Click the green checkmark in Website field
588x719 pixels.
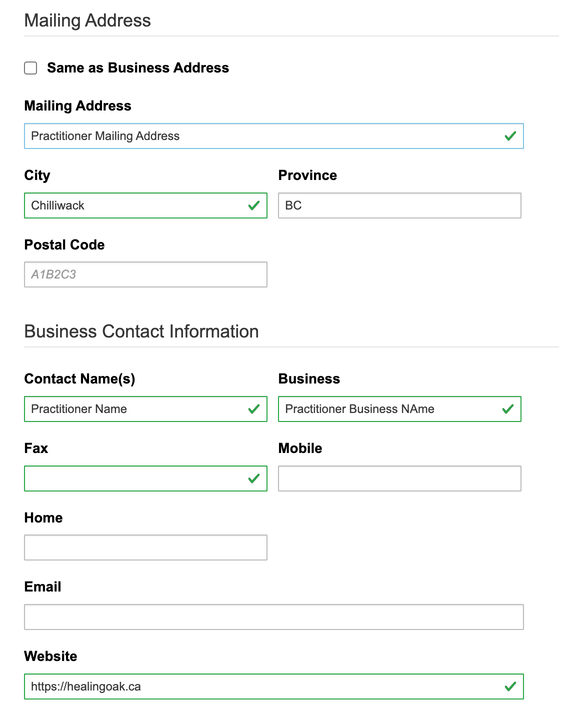(x=510, y=686)
